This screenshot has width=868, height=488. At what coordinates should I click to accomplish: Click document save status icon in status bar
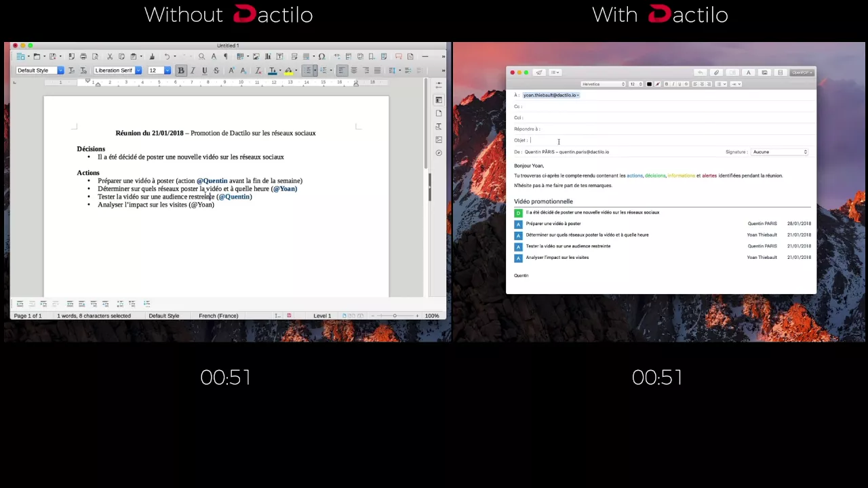[x=289, y=316]
